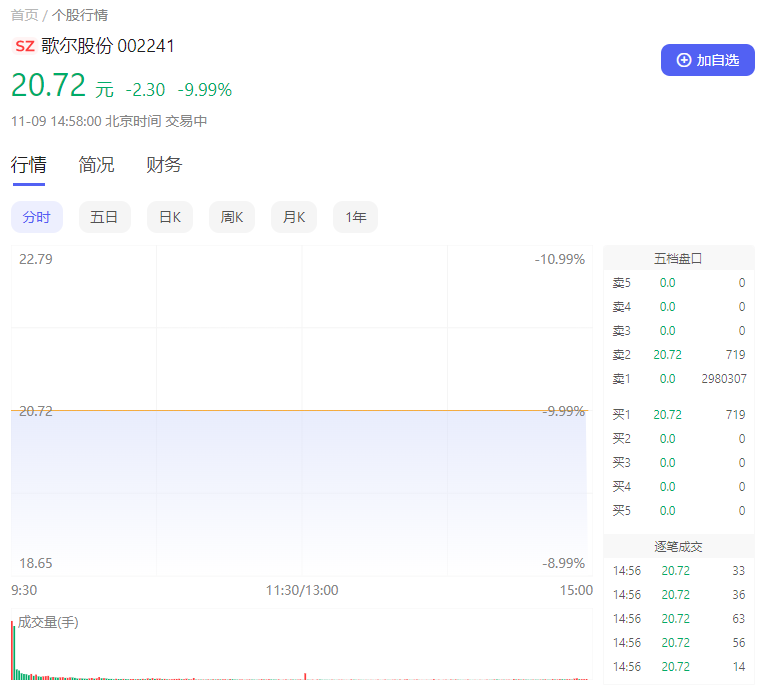Switch chart to 周K view
Image resolution: width=769 pixels, height=695 pixels.
(x=232, y=217)
